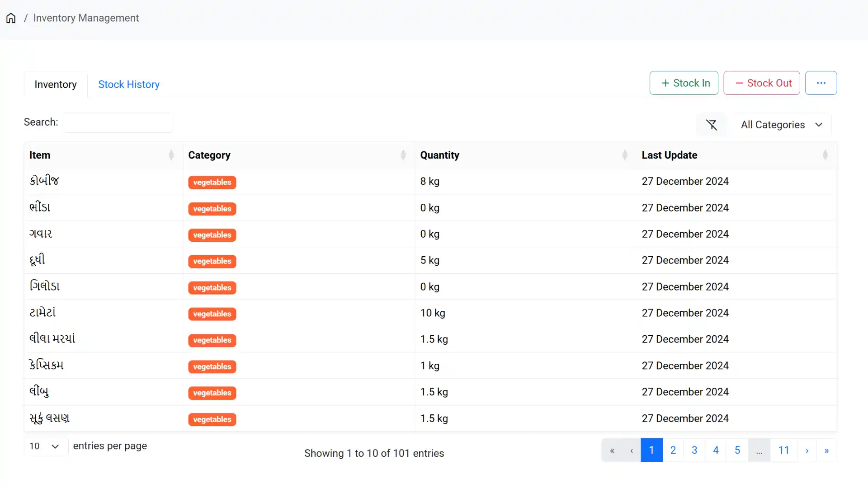Sort by Category column arrows

click(403, 155)
